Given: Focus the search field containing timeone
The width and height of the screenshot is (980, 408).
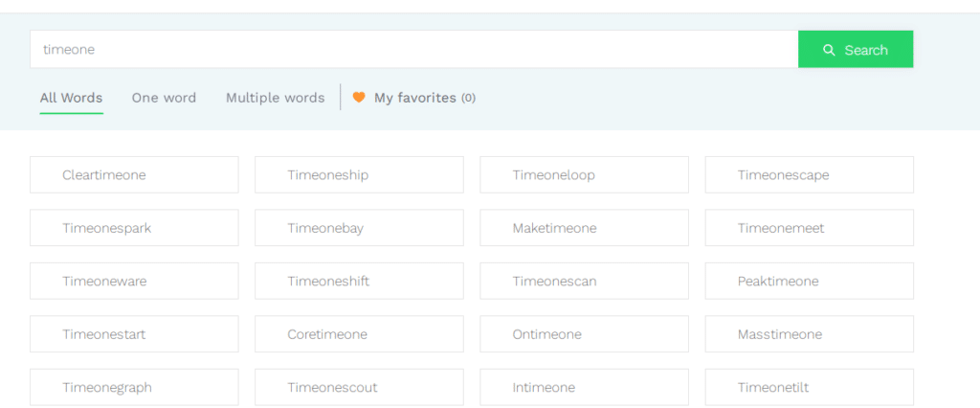Looking at the screenshot, I should 413,50.
